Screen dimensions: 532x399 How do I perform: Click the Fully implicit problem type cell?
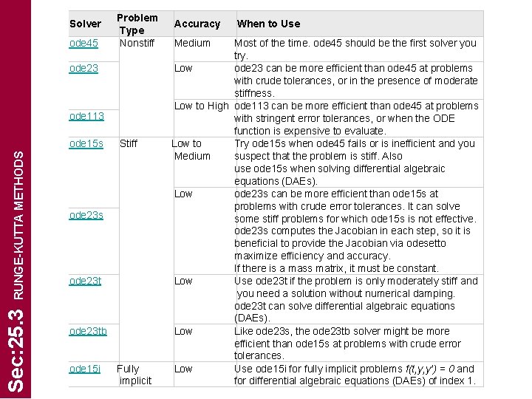134,375
